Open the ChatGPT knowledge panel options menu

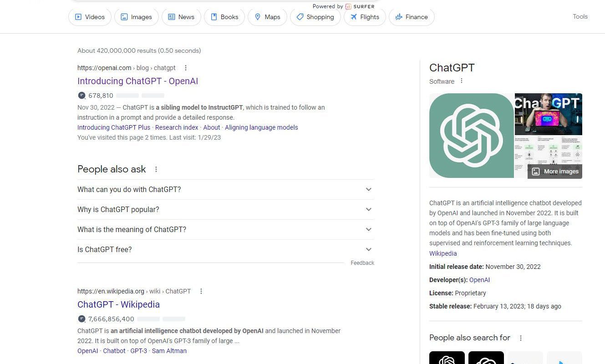pos(462,81)
